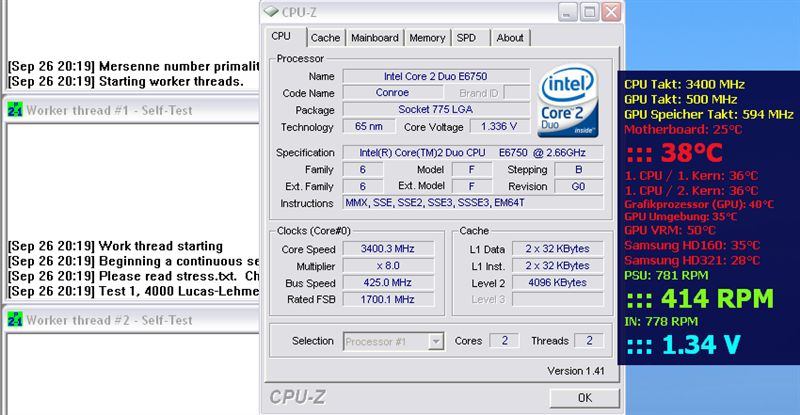Click the '1. CPU / 2. Kern: 36°C' reading
Image resolution: width=800 pixels, height=415 pixels.
[x=691, y=190]
